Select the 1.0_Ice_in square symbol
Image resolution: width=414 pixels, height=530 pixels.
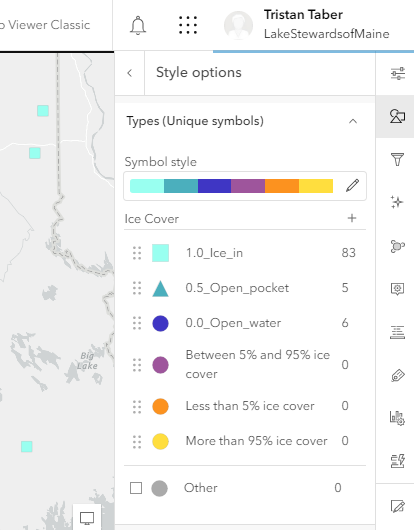(160, 253)
